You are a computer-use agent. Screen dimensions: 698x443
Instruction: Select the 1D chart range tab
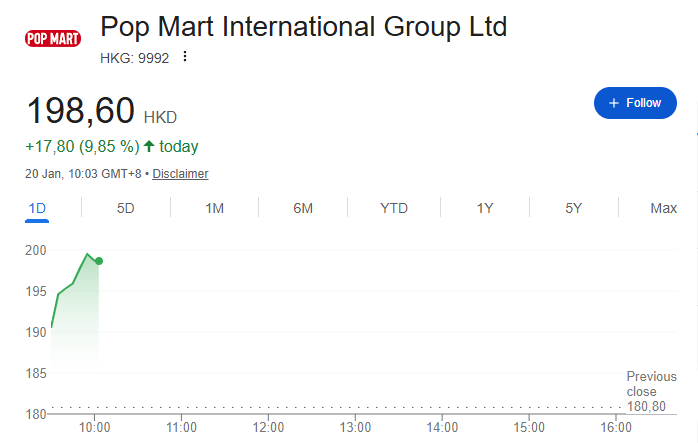[x=38, y=208]
